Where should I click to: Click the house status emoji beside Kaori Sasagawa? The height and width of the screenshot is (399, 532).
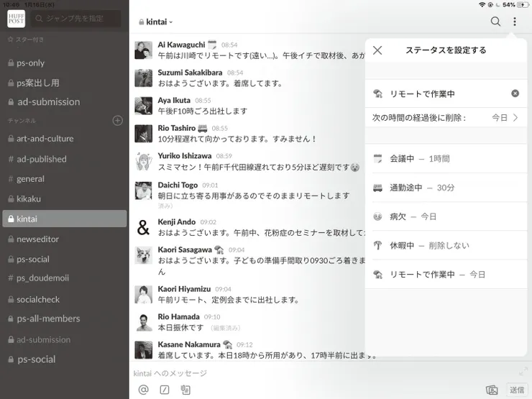(219, 249)
